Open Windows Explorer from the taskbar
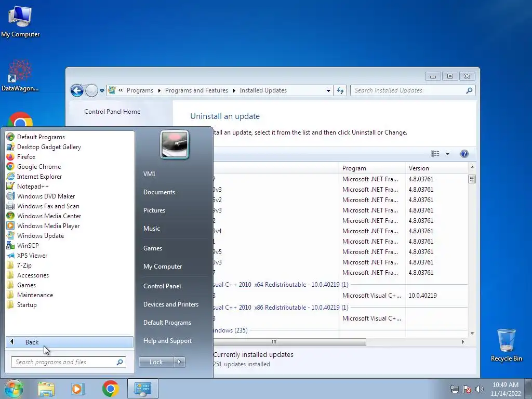The width and height of the screenshot is (532, 399). coord(46,389)
